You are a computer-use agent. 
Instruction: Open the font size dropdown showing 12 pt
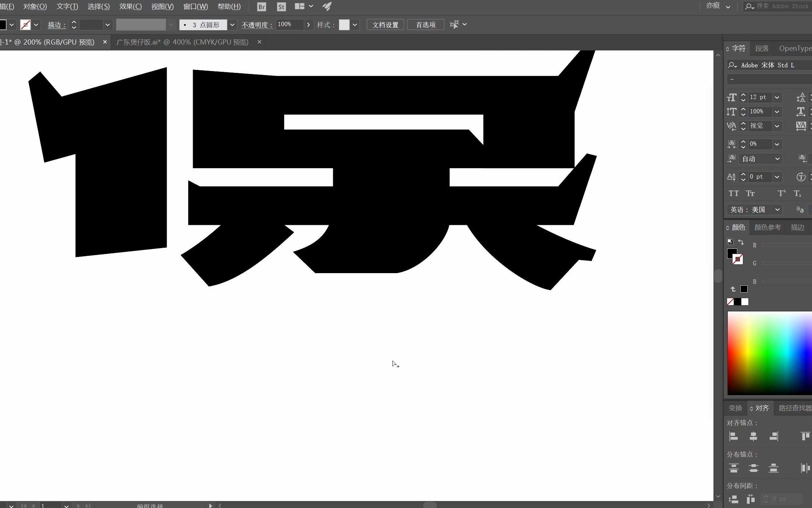tap(776, 97)
